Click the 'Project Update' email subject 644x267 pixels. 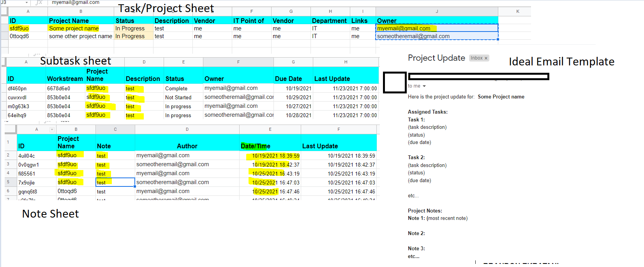tap(436, 58)
